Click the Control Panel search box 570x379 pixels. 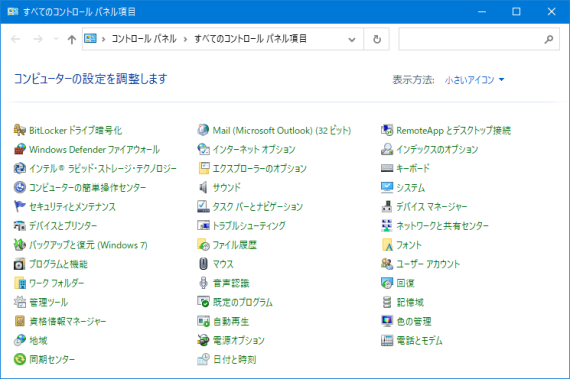point(479,39)
